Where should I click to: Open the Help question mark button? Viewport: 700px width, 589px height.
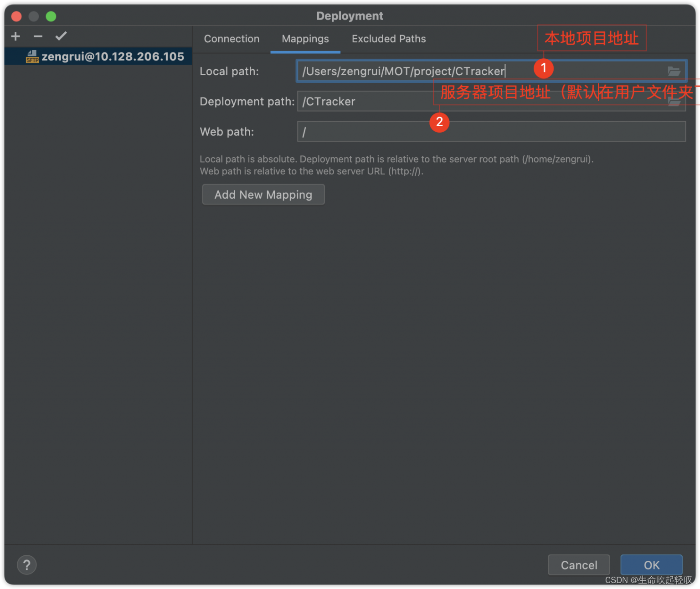27,565
